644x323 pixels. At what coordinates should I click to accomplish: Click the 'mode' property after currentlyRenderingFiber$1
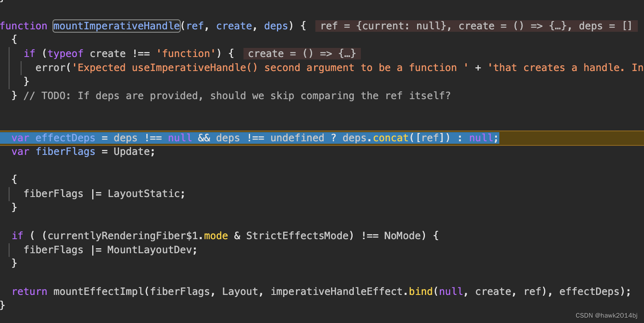point(216,236)
